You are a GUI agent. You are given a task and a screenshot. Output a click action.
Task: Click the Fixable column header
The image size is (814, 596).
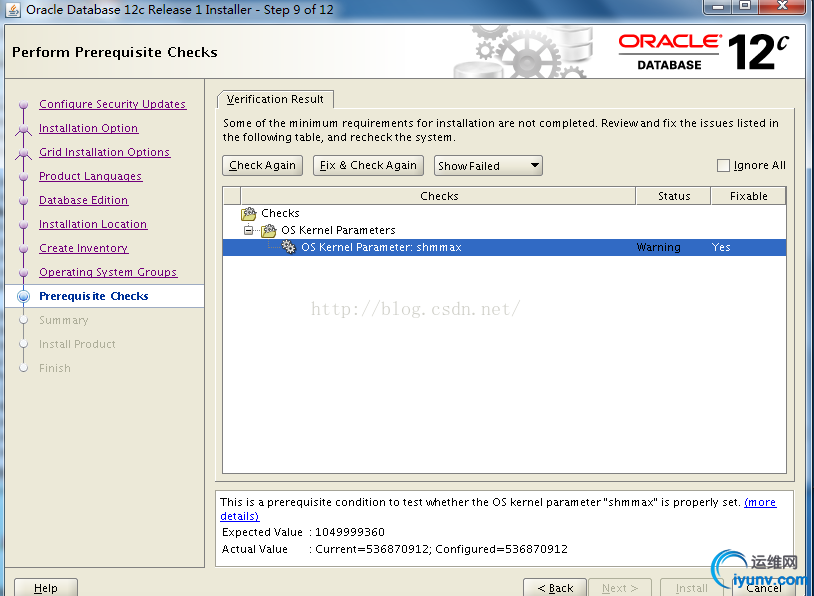[x=748, y=196]
